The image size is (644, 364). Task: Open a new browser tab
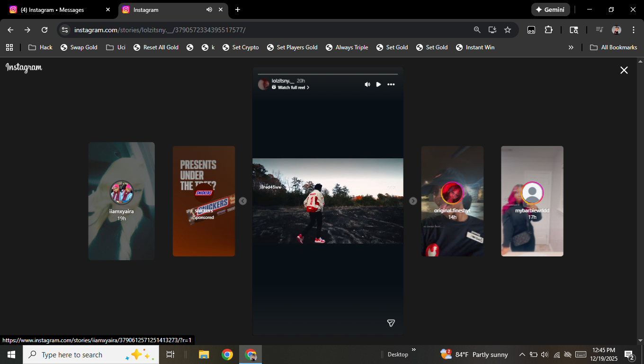coord(238,9)
